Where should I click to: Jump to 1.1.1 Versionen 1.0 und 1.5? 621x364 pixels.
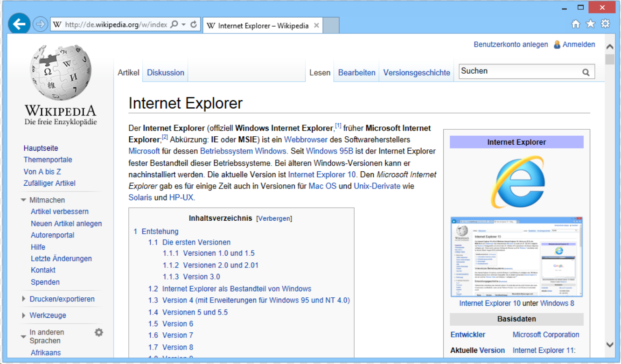[209, 253]
